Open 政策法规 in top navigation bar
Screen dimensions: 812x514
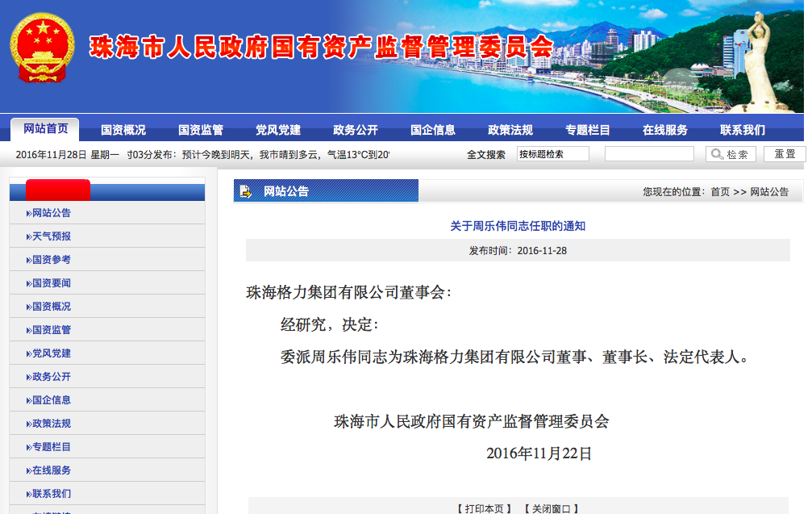pos(510,130)
